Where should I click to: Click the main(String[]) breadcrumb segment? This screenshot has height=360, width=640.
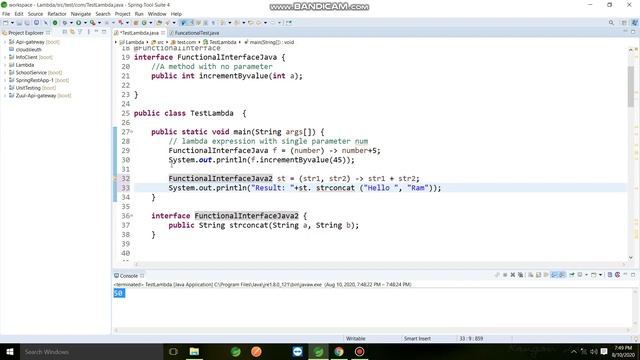coord(269,42)
